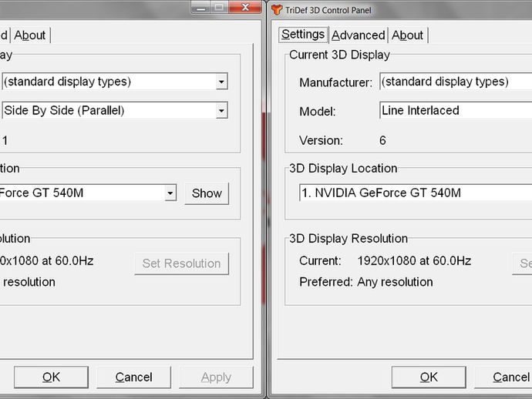Click the Current 3D Display group heading
This screenshot has width=532, height=399.
tap(339, 55)
